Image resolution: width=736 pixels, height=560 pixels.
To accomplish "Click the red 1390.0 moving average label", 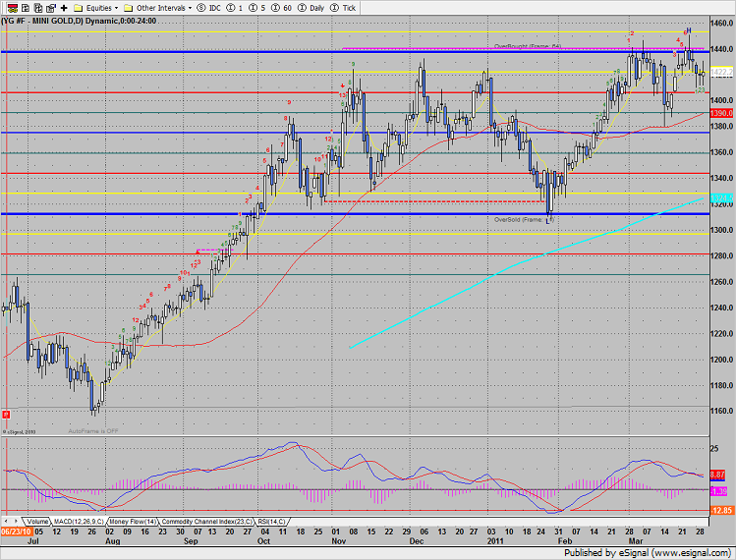I will pyautogui.click(x=721, y=113).
